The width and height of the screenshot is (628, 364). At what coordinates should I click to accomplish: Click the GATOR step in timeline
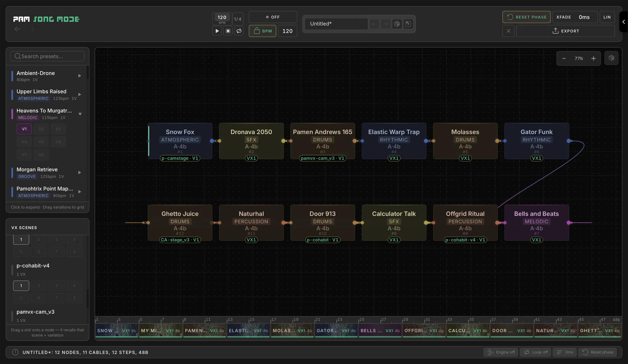coord(336,331)
